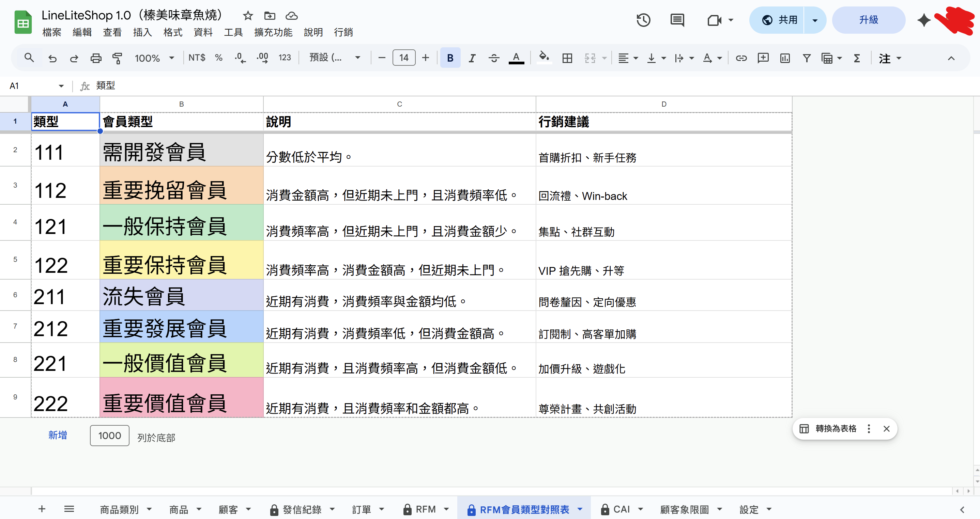Open the comments history icon
980x519 pixels.
click(x=677, y=20)
